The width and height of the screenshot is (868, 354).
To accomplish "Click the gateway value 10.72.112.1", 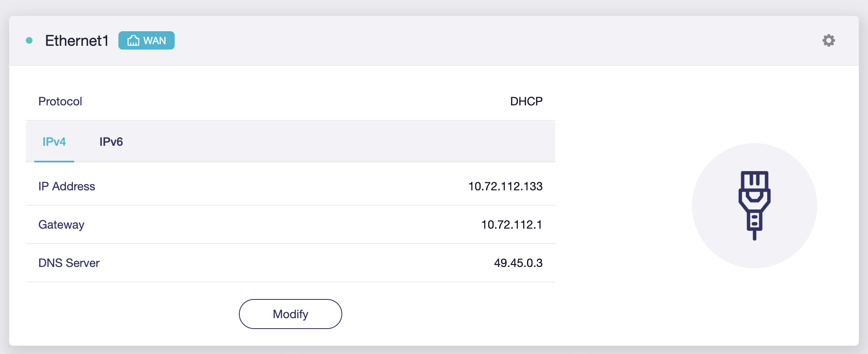I will point(512,224).
